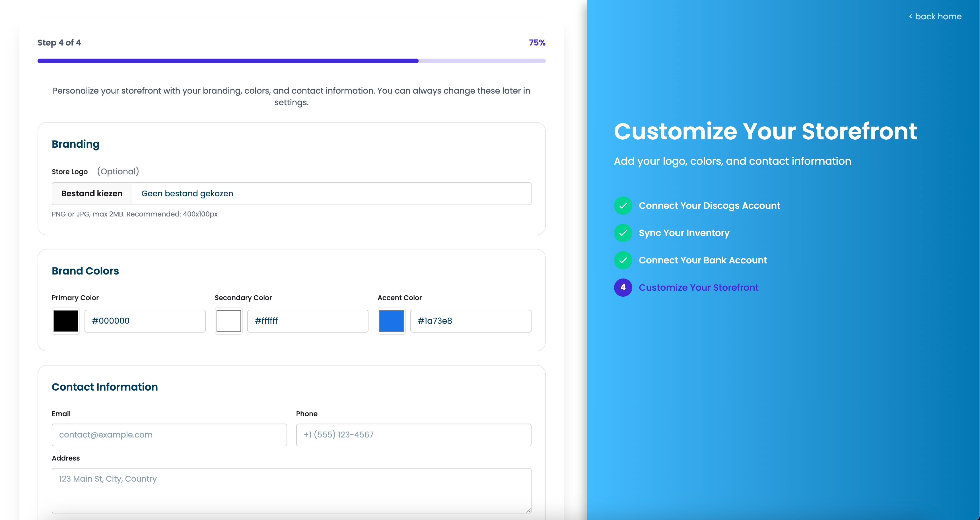The width and height of the screenshot is (980, 520).
Task: Select Connect Your Bank Account step
Action: coord(703,261)
